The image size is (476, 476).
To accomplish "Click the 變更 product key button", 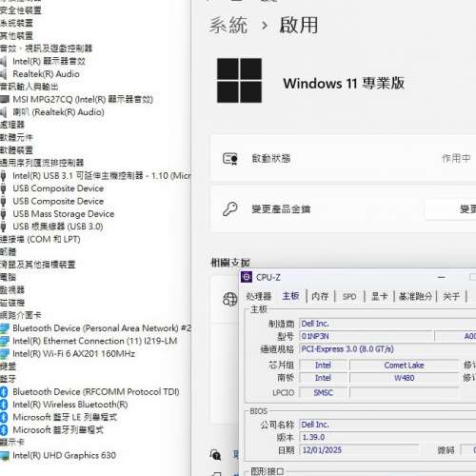I will pos(450,209).
